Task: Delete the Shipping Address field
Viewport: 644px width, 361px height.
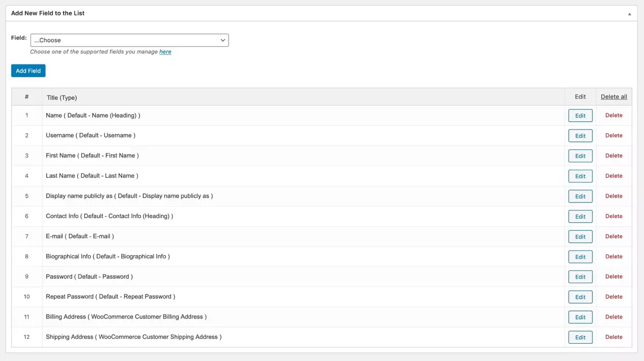Action: click(614, 337)
